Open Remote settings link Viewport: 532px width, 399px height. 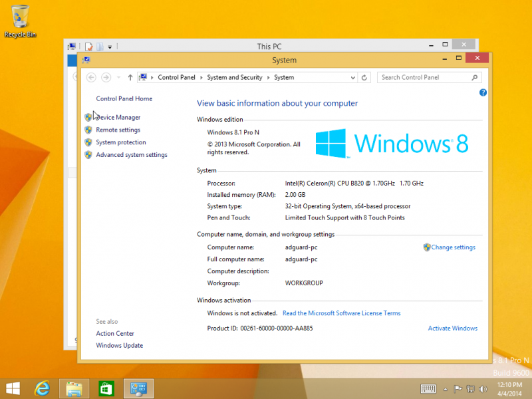(118, 130)
